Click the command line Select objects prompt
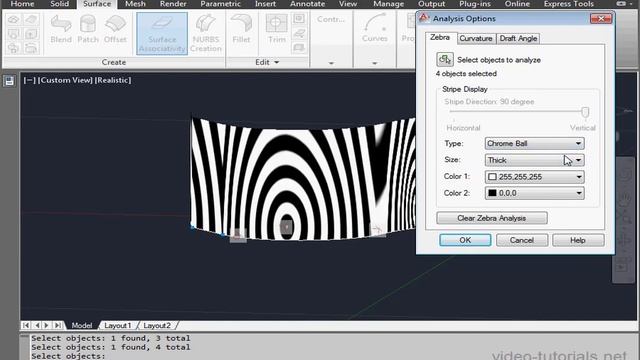This screenshot has width=640, height=360. tap(68, 356)
